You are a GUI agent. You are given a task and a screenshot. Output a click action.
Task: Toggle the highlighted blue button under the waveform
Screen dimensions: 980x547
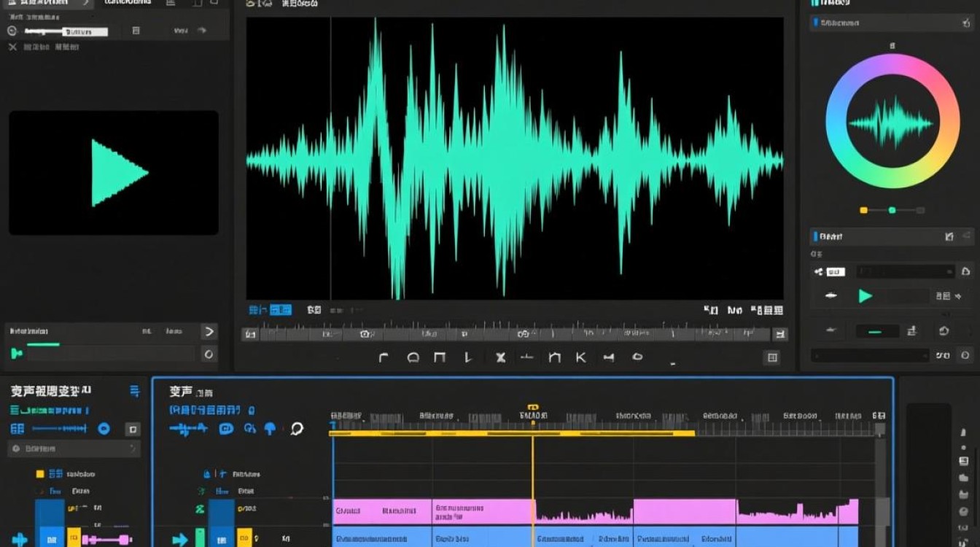[281, 310]
